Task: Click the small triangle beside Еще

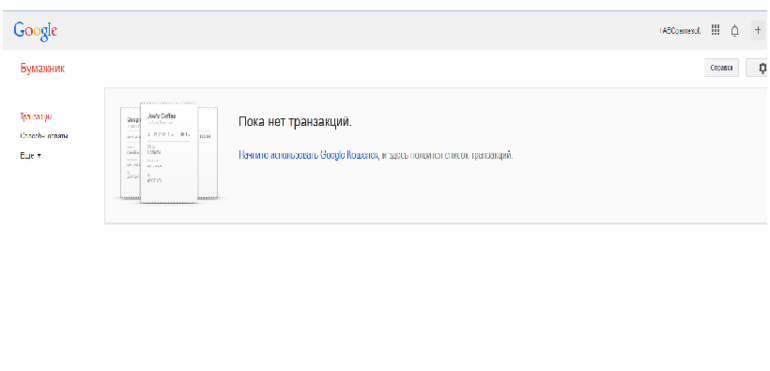Action: 39,156
